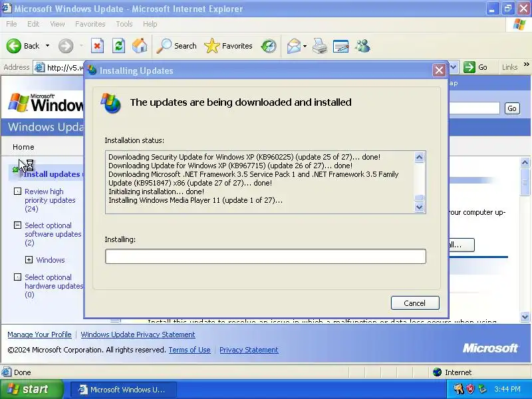Click the Mail envelope icon
The height and width of the screenshot is (399, 532).
(293, 46)
